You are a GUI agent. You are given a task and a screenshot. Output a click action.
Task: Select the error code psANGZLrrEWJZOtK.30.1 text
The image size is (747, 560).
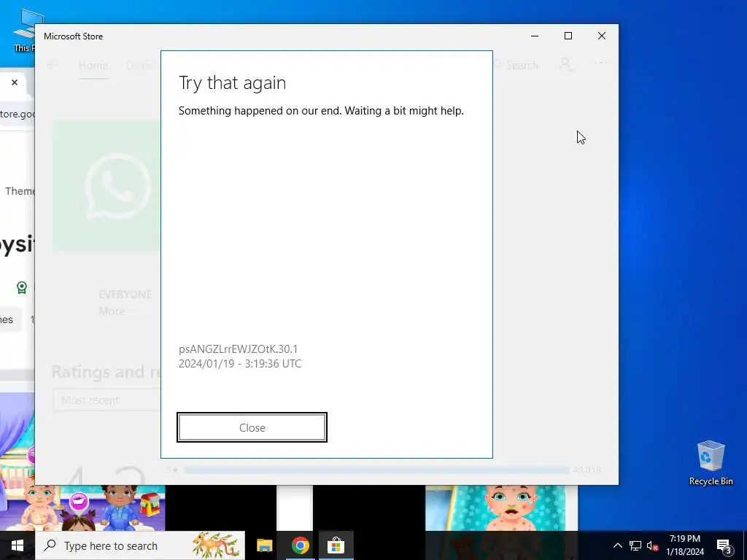(x=239, y=349)
